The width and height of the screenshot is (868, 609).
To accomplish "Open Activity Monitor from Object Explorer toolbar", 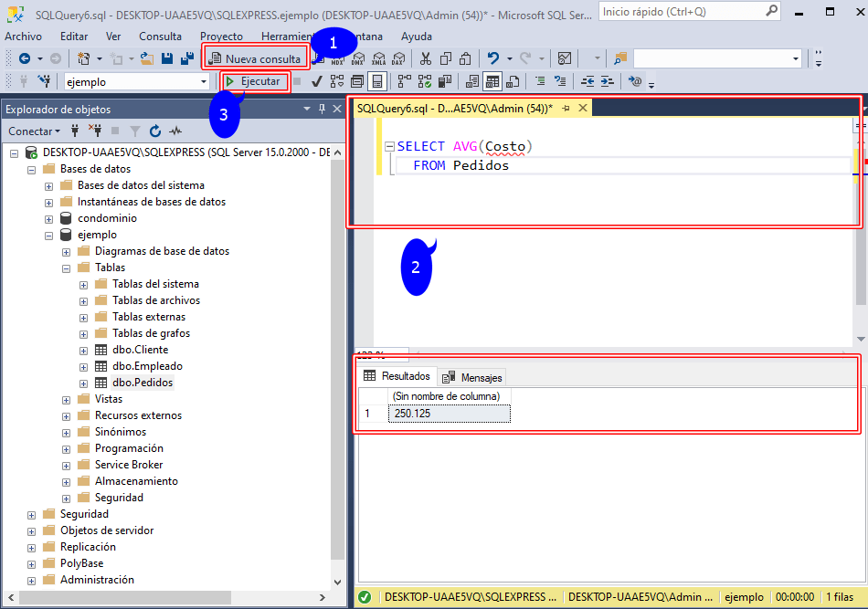I will pyautogui.click(x=176, y=131).
